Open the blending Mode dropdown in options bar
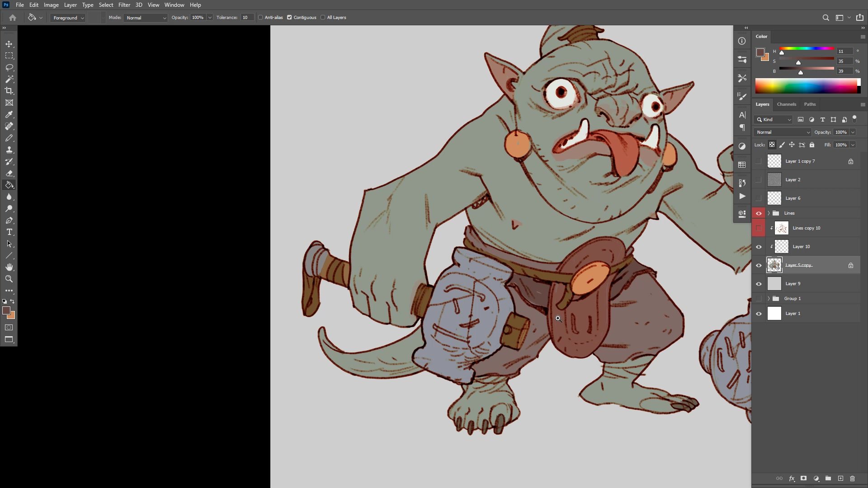868x488 pixels. [x=146, y=18]
